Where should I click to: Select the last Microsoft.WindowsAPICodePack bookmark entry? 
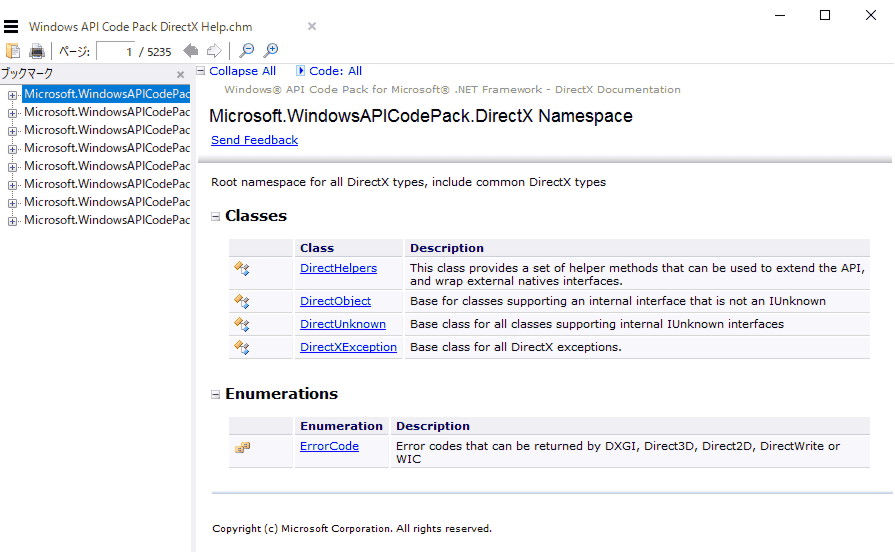click(107, 220)
